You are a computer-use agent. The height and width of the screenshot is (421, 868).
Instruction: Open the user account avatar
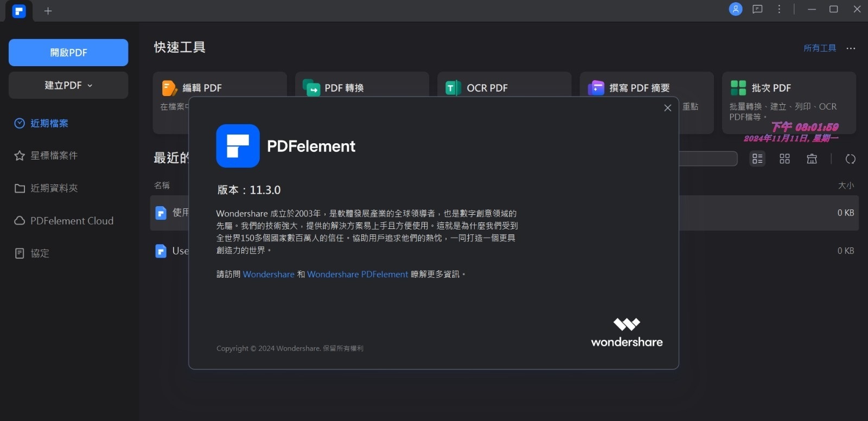point(736,9)
